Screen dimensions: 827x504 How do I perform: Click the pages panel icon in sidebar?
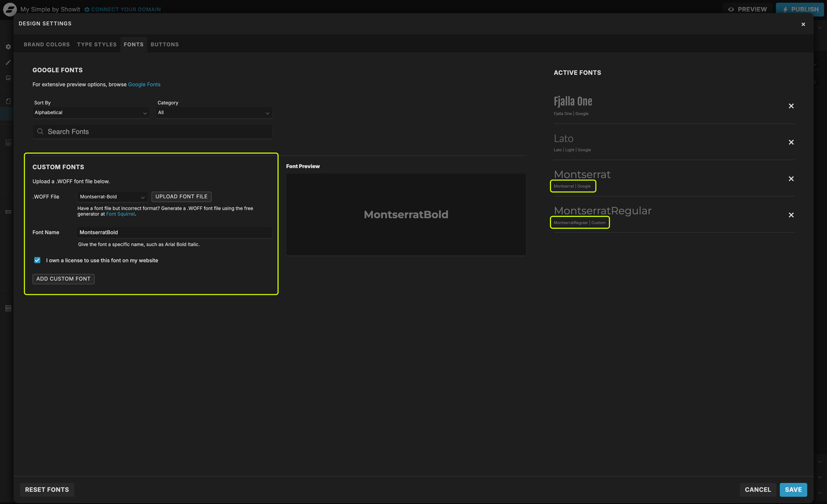point(8,101)
